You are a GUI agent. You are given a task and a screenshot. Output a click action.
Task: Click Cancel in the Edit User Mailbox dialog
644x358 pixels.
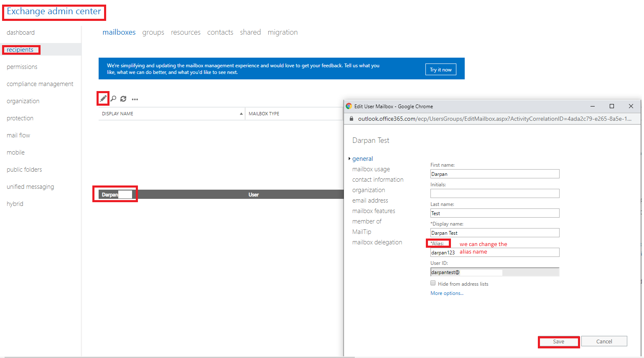(x=604, y=341)
